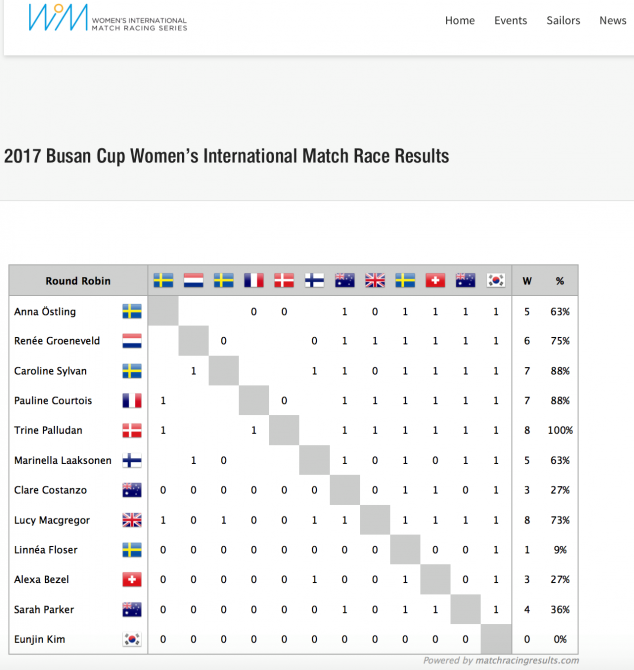Open the Home menu item
This screenshot has height=670, width=634.
[460, 21]
